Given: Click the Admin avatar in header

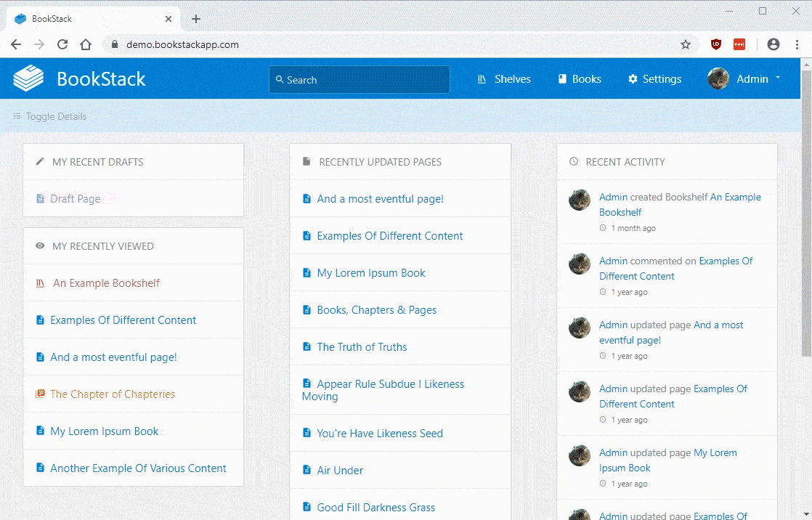Looking at the screenshot, I should click(718, 78).
